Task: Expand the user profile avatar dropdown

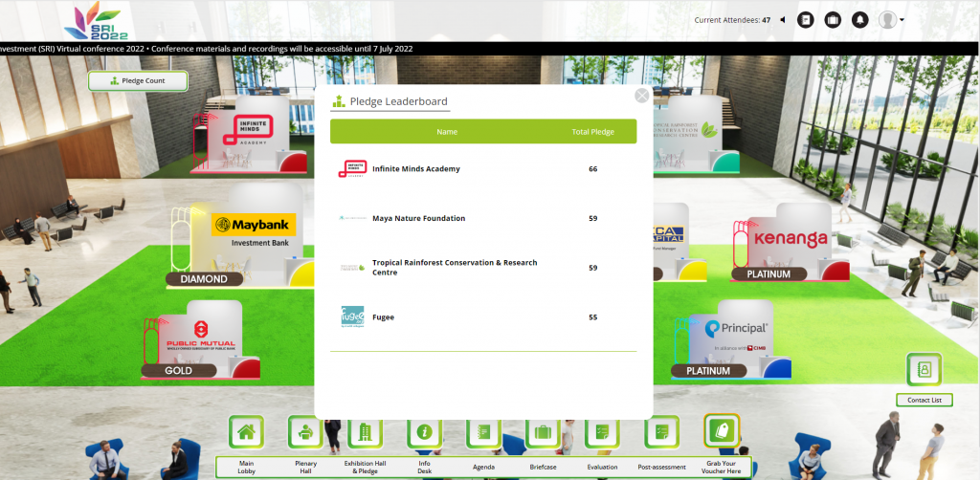Action: pos(892,20)
